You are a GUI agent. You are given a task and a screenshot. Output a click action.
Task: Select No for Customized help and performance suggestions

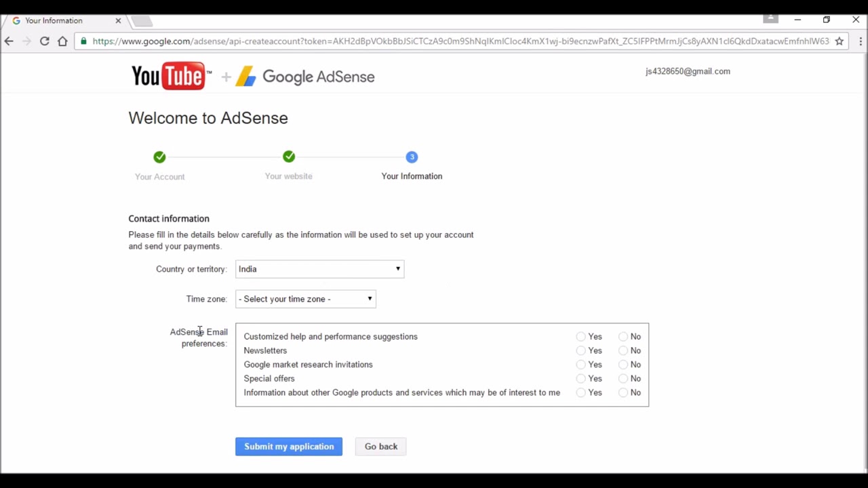click(623, 336)
